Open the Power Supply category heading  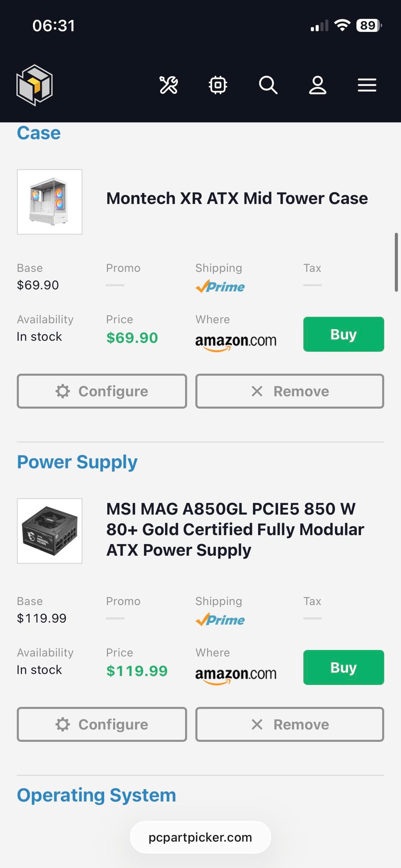pos(77,462)
